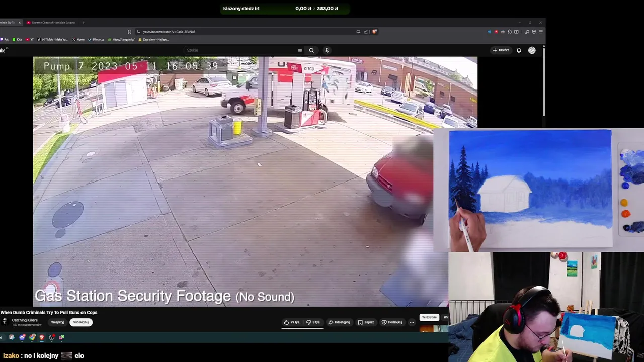Close the first browser tab
Image resolution: width=644 pixels, height=362 pixels.
coord(20,23)
